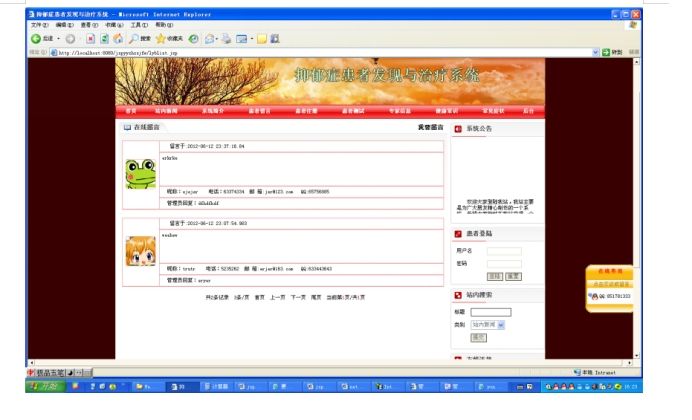Open the Windows Start button
The image size is (692, 420).
click(x=46, y=387)
